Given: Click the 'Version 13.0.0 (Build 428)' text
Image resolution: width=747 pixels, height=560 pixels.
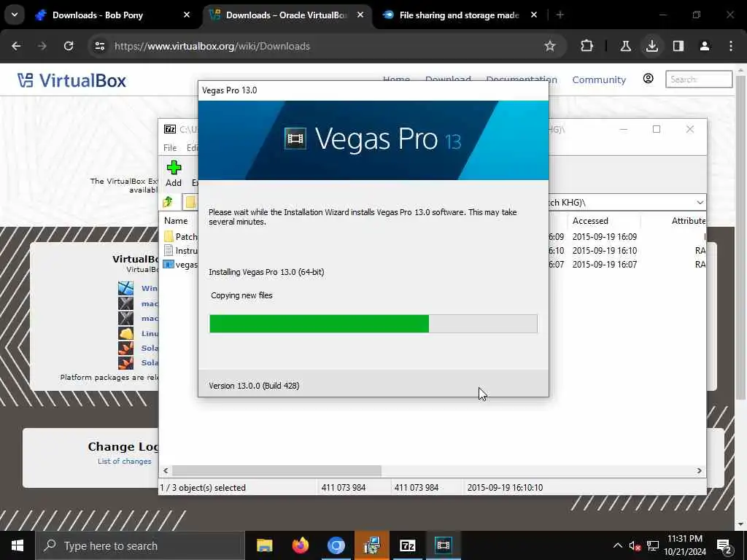Looking at the screenshot, I should 254,386.
